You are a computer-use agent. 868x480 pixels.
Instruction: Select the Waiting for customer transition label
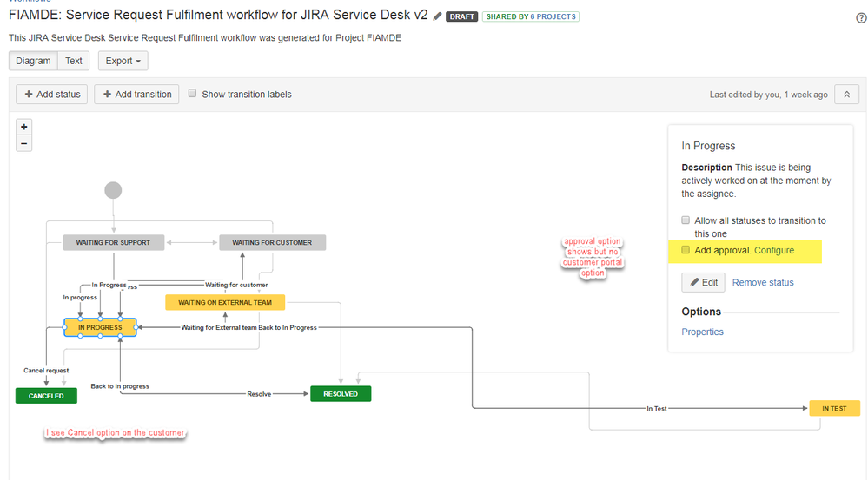click(x=236, y=285)
